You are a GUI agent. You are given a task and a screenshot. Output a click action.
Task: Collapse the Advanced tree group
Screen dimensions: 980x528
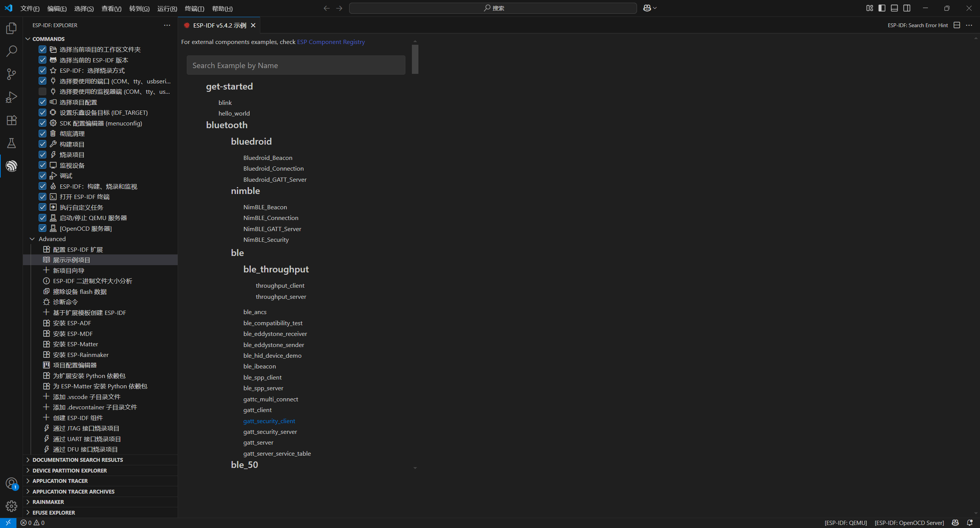(32, 239)
